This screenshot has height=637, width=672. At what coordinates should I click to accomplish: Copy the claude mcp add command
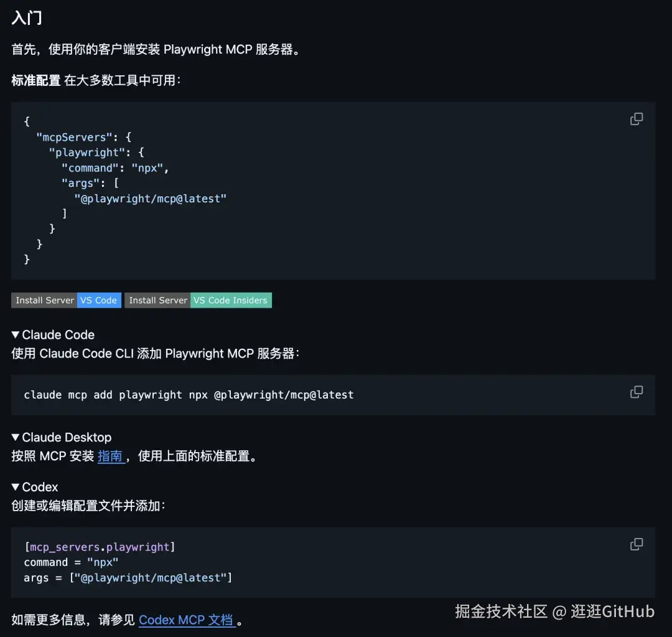pos(636,392)
